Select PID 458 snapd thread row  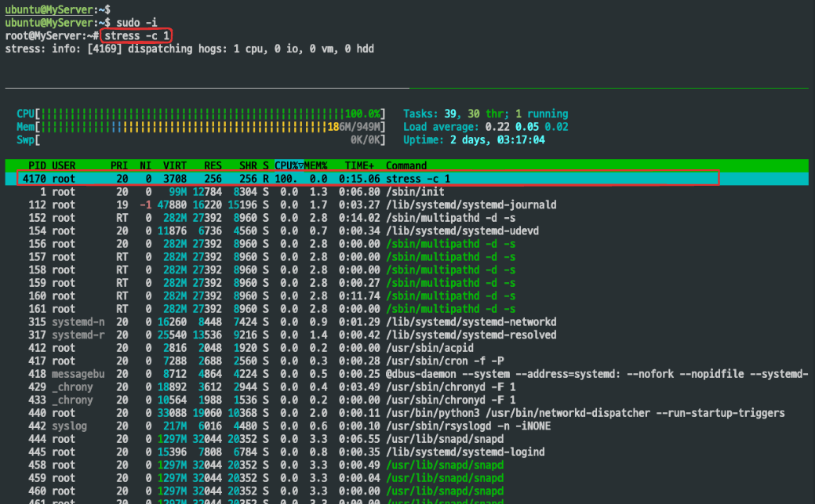(x=407, y=465)
